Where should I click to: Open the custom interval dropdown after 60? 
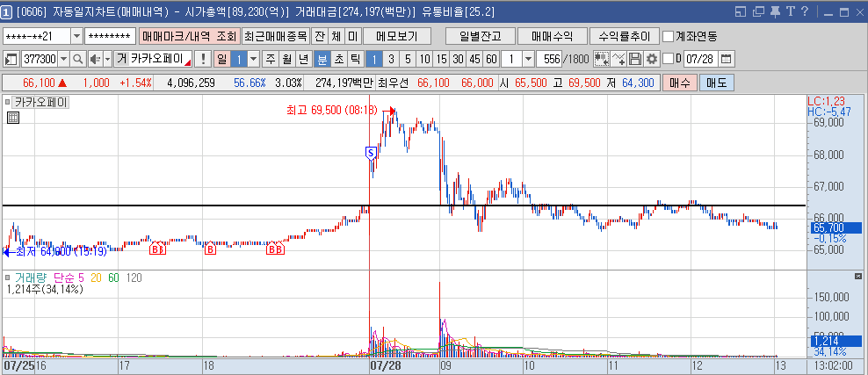pos(527,59)
